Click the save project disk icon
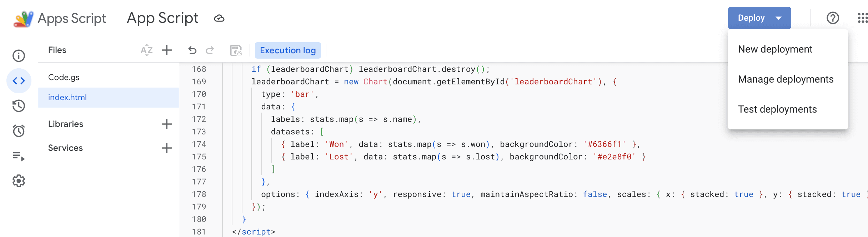 click(236, 50)
